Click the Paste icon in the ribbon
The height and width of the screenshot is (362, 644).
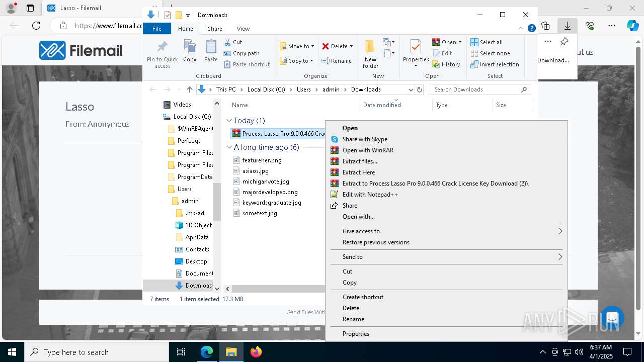(x=211, y=47)
